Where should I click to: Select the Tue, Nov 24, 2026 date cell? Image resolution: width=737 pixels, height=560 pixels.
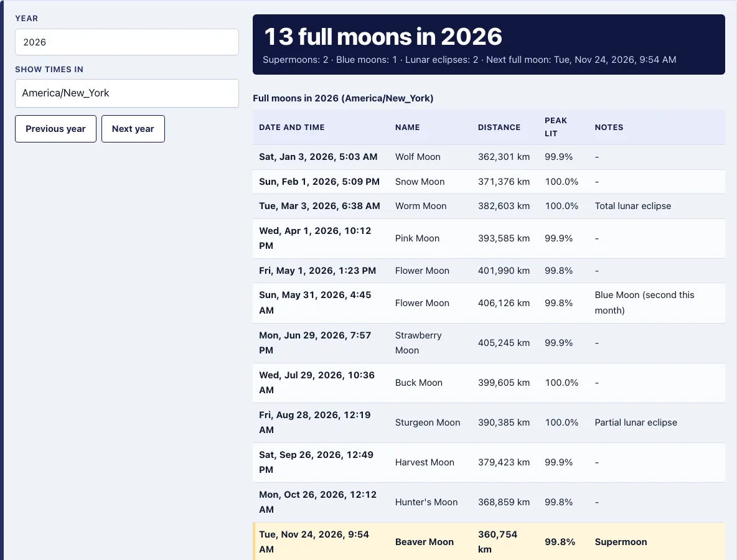(x=314, y=542)
